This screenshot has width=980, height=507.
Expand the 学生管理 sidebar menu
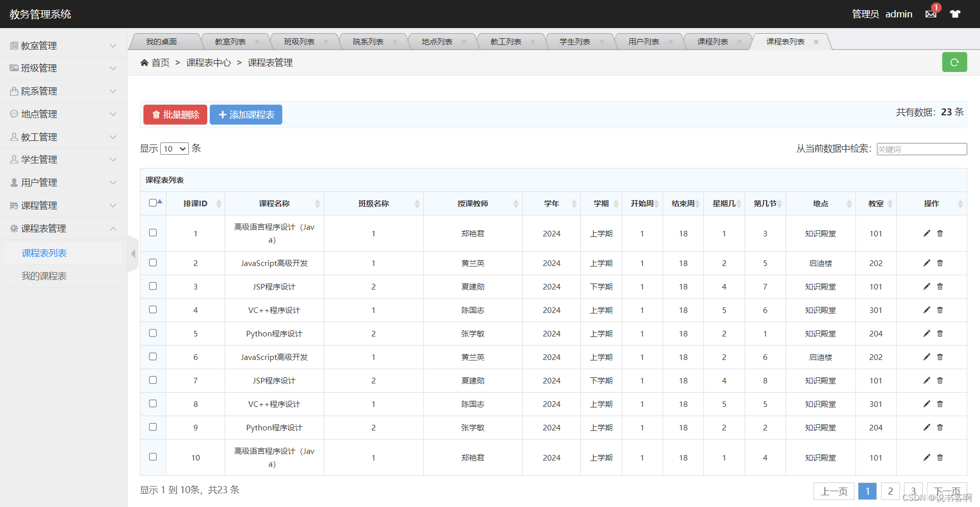(63, 159)
